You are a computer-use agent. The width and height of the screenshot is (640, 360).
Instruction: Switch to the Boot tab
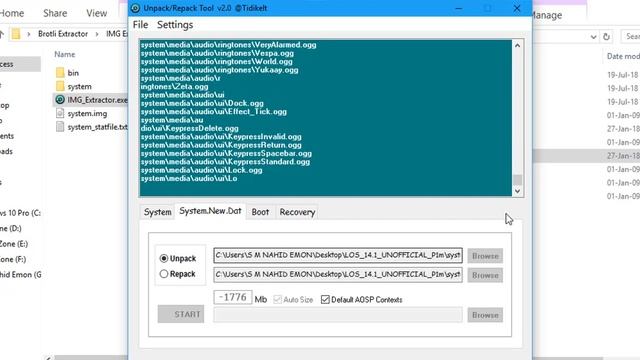coord(260,212)
